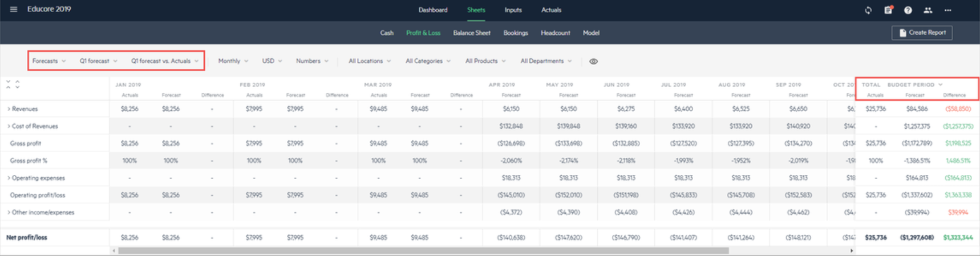Click the scrollbar right arrow
Viewport: 980px width, 256px height.
click(x=852, y=250)
